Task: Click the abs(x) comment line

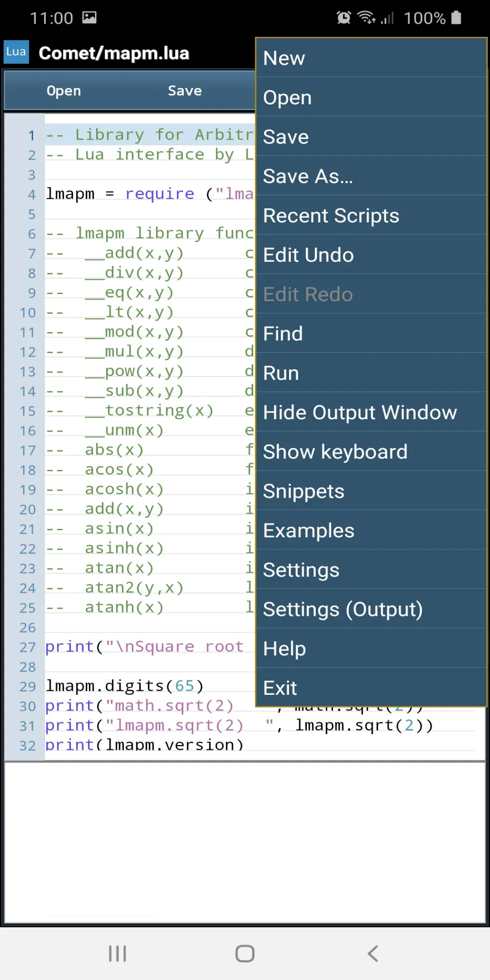Action: pos(149,450)
